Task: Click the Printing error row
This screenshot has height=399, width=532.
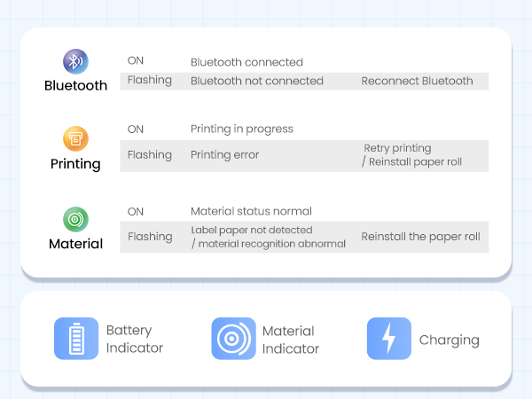Action: 304,156
